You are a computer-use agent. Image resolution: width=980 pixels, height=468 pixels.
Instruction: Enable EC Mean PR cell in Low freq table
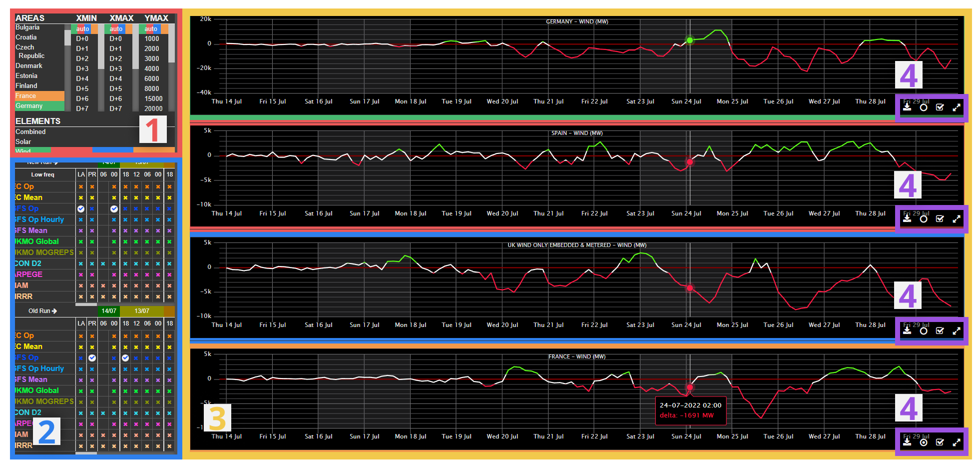92,197
